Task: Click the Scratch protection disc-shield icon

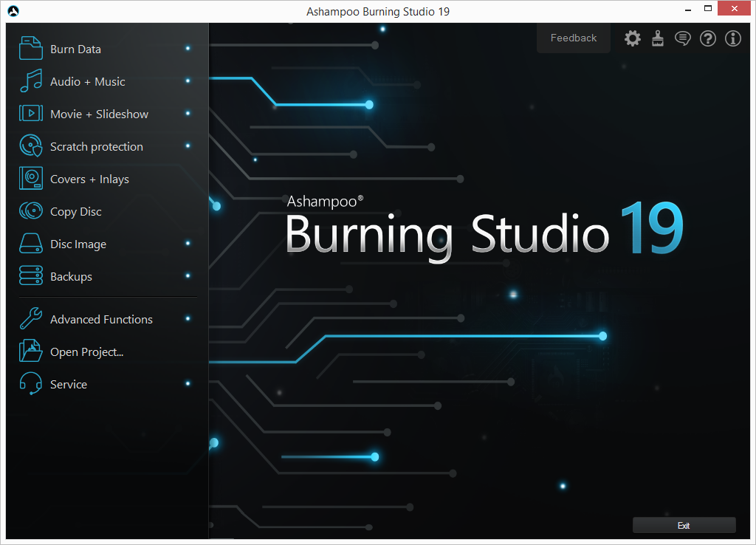Action: coord(31,145)
